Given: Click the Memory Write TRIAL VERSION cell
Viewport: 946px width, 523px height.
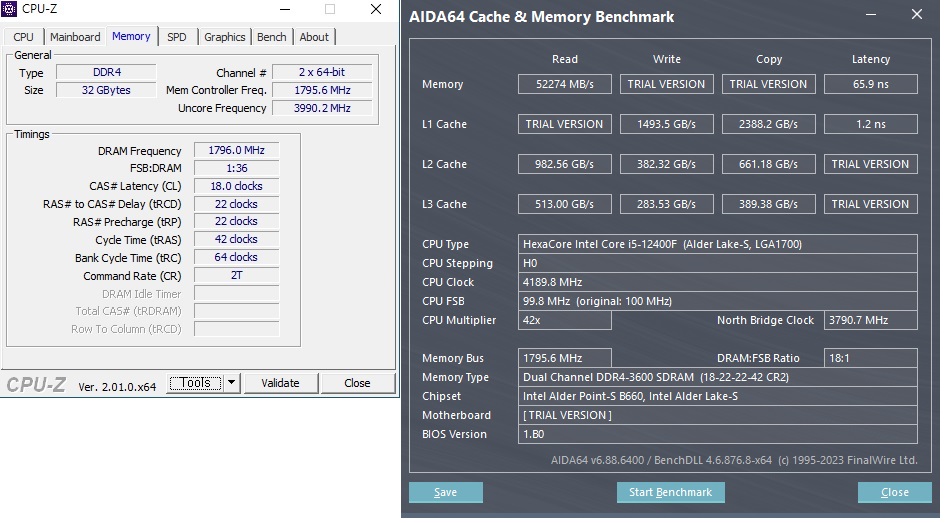Looking at the screenshot, I should [667, 84].
